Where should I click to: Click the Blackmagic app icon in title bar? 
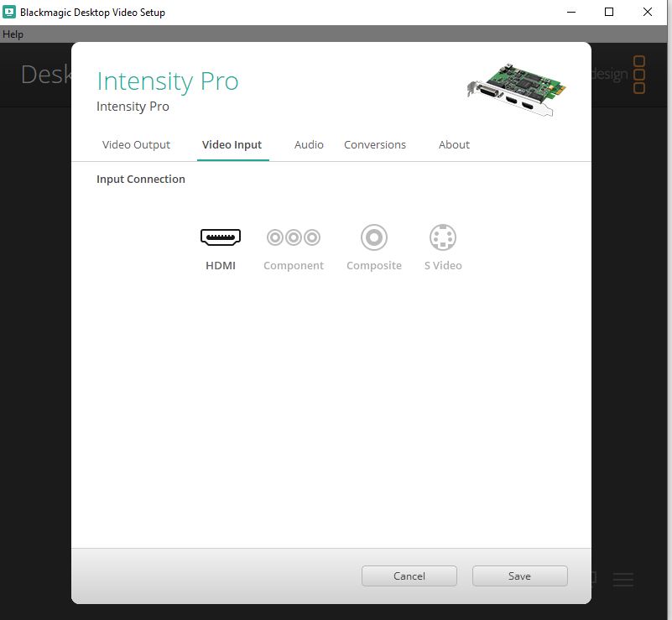(9, 12)
